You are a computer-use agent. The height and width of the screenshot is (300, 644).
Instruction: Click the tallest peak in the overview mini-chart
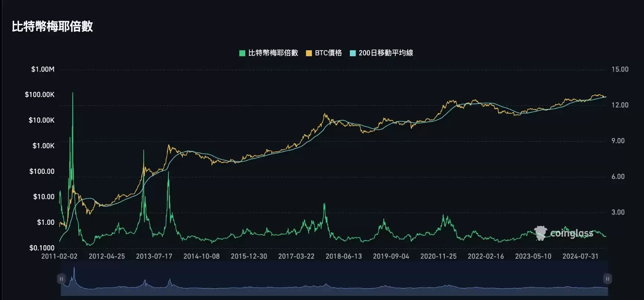click(74, 269)
